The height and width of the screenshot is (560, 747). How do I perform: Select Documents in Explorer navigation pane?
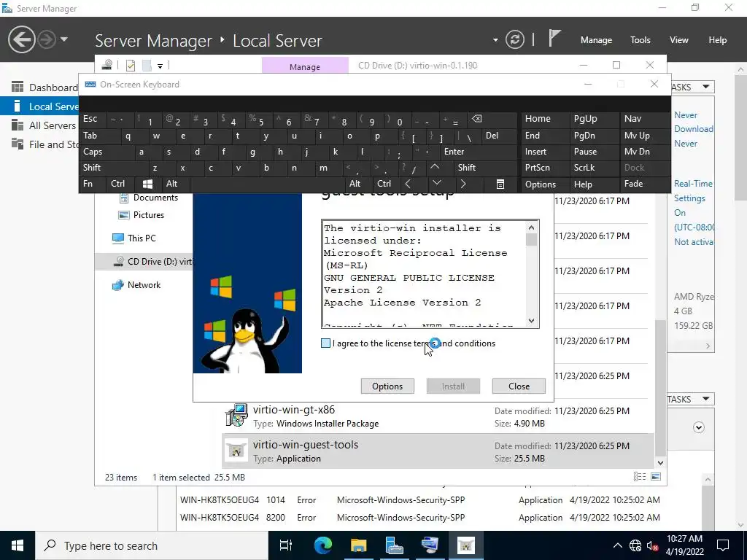click(x=148, y=198)
